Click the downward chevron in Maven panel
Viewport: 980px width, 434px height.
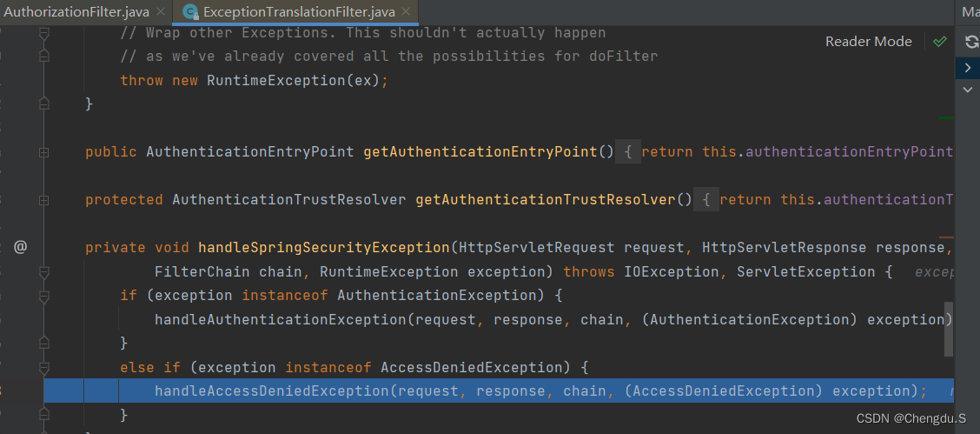(x=968, y=90)
